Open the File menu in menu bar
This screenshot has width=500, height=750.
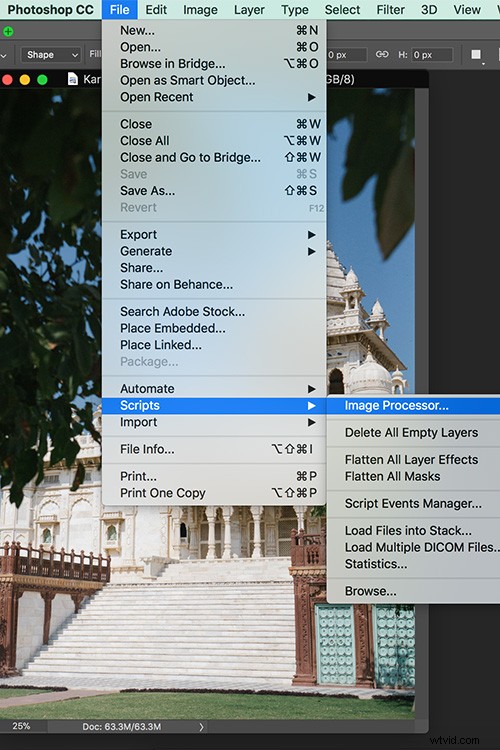120,10
